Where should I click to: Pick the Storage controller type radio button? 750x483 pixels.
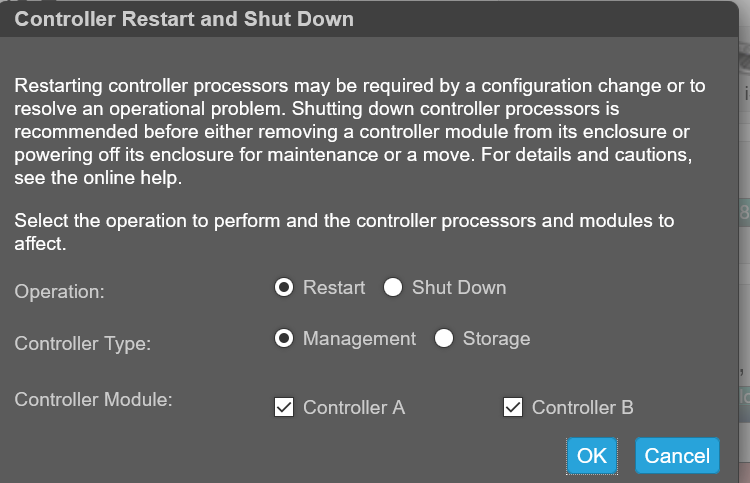pyautogui.click(x=444, y=339)
